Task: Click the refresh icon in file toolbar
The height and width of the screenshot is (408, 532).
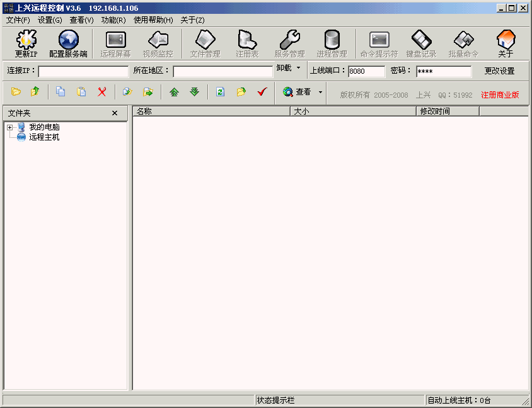Action: click(220, 92)
